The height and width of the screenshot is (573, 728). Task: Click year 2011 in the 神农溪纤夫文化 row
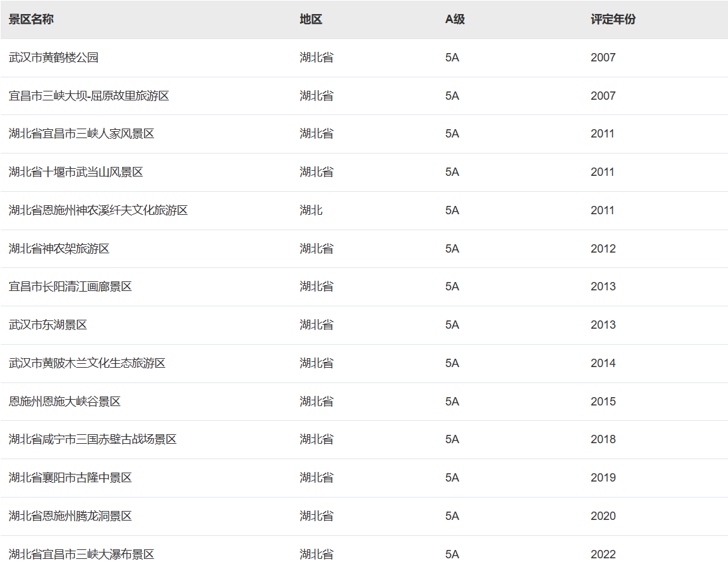pyautogui.click(x=603, y=210)
